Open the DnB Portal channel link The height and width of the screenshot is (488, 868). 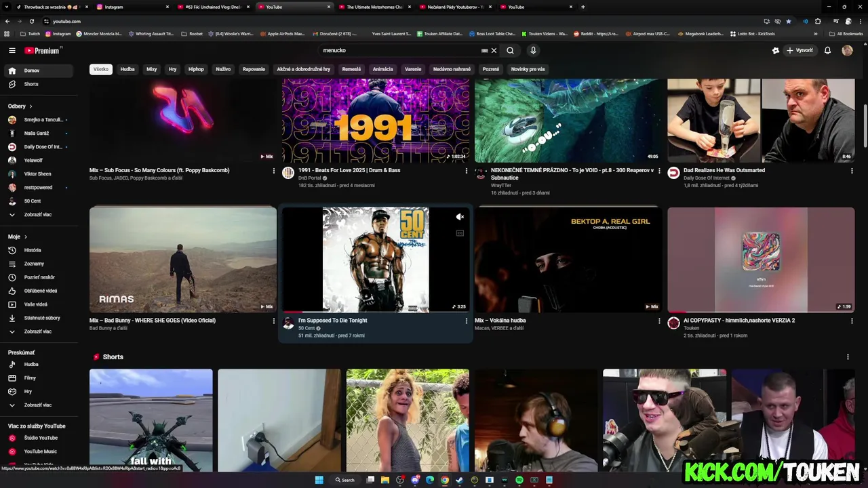pyautogui.click(x=310, y=178)
